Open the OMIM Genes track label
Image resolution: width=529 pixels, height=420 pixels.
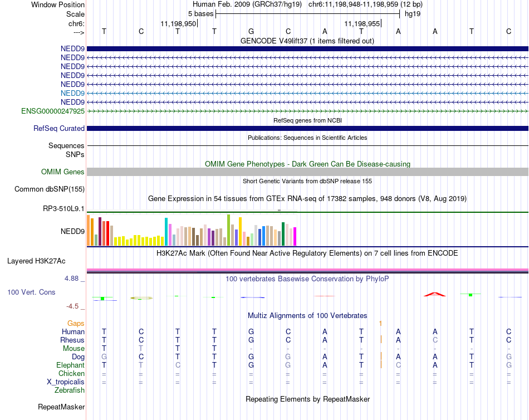[x=62, y=172]
